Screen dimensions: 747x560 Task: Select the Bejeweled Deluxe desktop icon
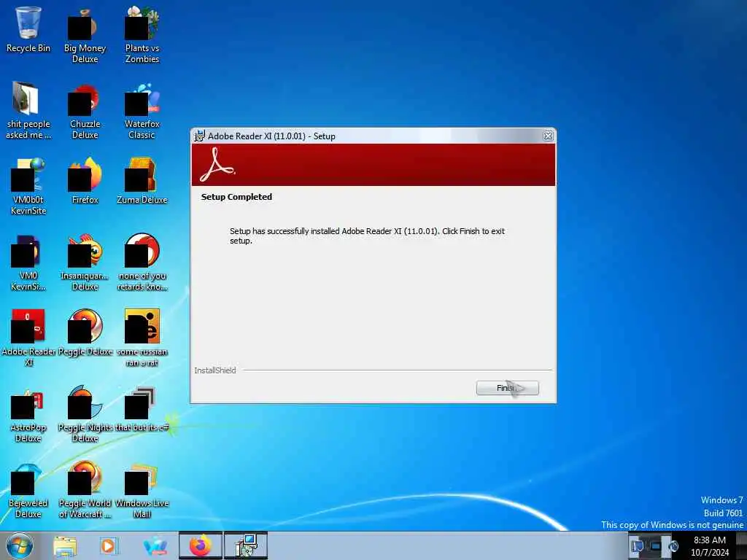point(28,489)
